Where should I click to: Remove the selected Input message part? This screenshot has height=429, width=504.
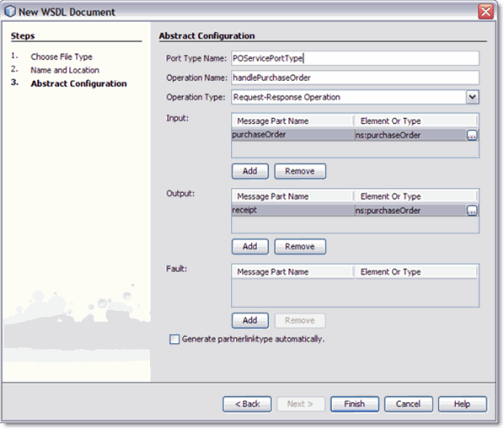coord(300,171)
